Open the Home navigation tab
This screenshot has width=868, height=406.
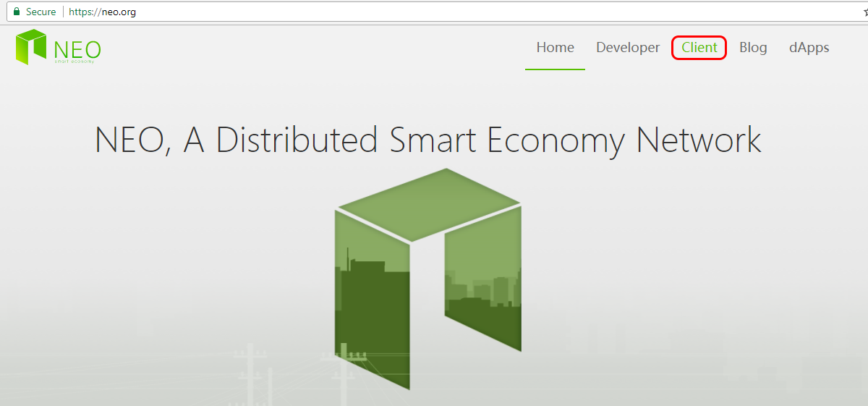(555, 48)
